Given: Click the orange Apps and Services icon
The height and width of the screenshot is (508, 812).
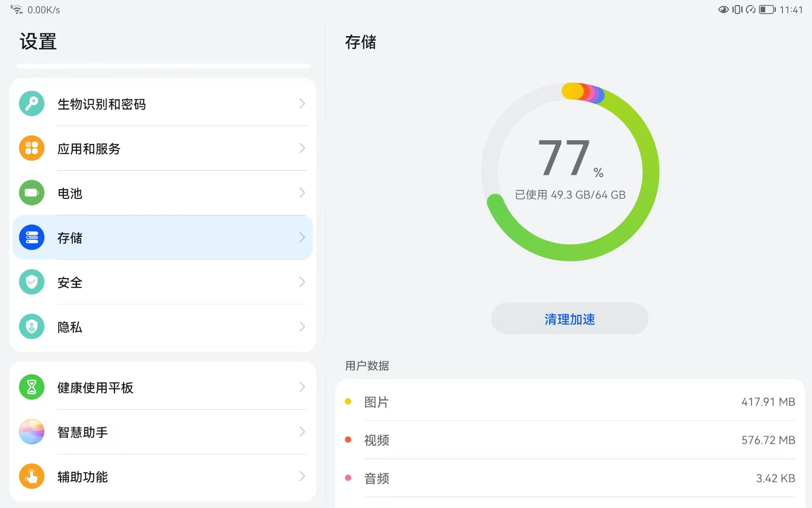Looking at the screenshot, I should [x=31, y=148].
